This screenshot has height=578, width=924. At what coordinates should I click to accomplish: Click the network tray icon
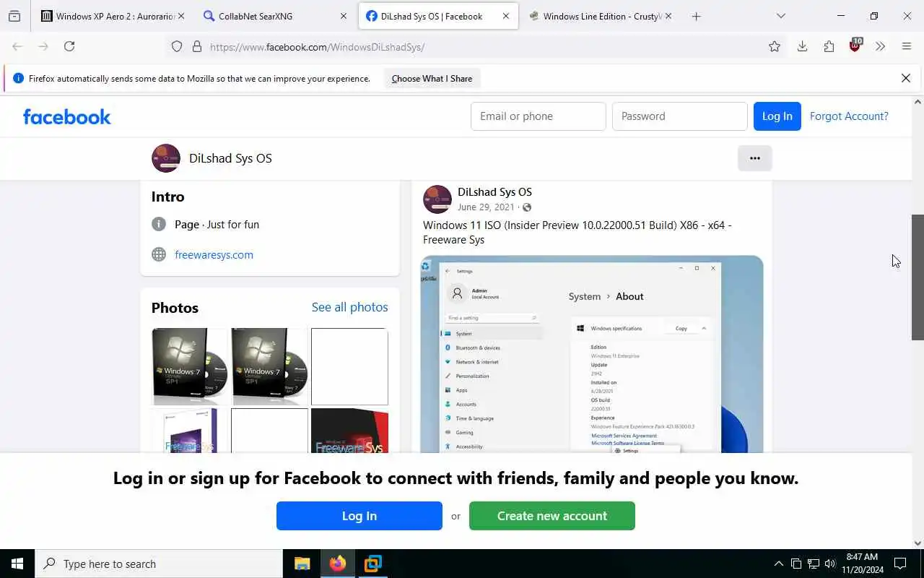tap(813, 564)
